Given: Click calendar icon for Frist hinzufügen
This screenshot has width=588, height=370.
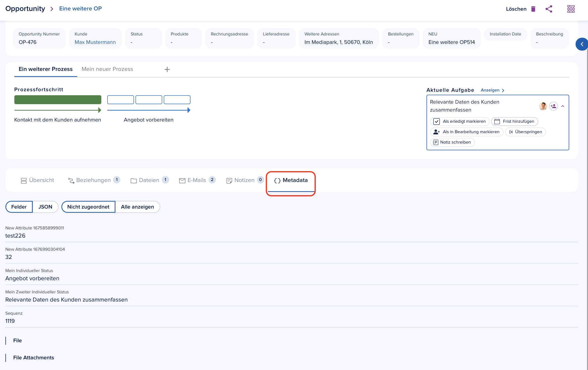Looking at the screenshot, I should (x=497, y=122).
